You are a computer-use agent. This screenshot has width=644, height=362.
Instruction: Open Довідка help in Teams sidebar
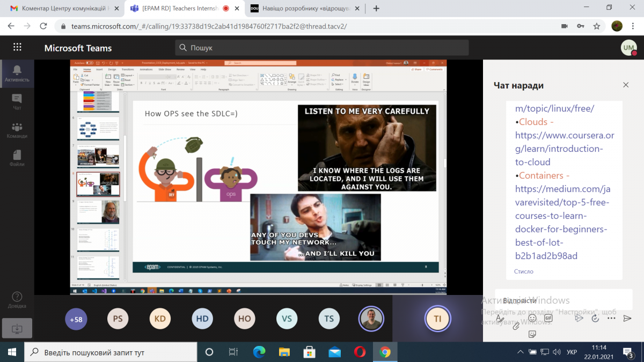[17, 300]
